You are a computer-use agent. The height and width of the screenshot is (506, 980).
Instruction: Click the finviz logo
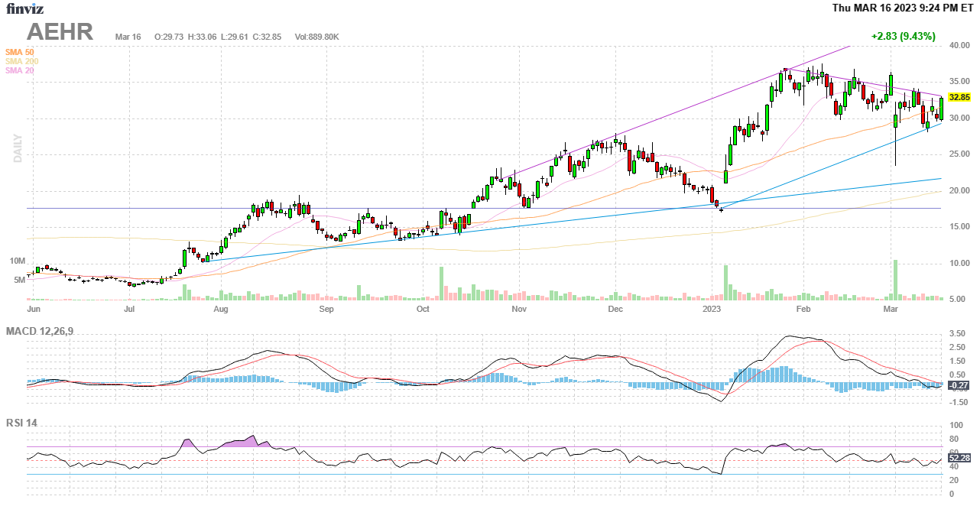point(24,9)
